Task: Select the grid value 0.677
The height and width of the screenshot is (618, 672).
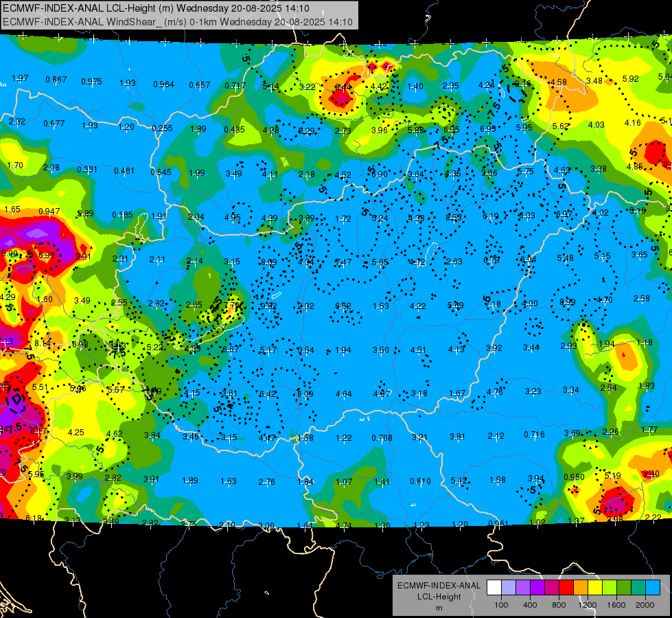Action: (54, 124)
